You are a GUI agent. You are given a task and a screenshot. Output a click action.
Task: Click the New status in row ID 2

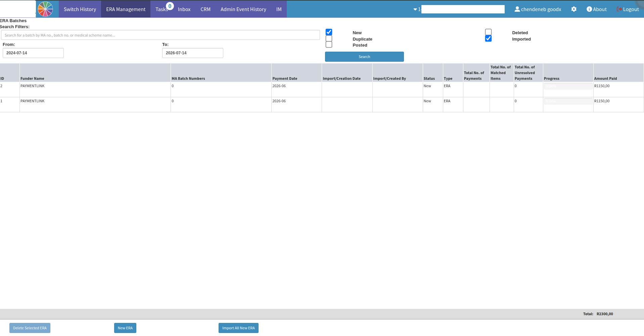click(427, 86)
